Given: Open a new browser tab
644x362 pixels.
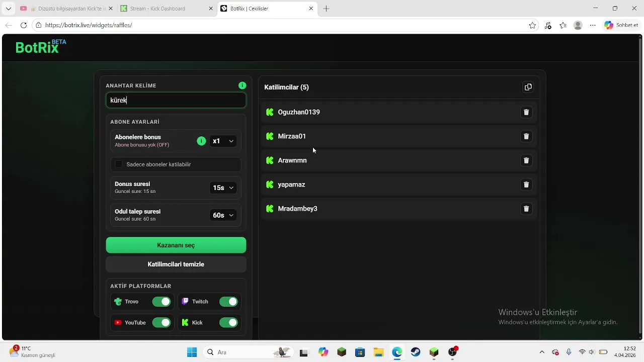Looking at the screenshot, I should [x=326, y=9].
